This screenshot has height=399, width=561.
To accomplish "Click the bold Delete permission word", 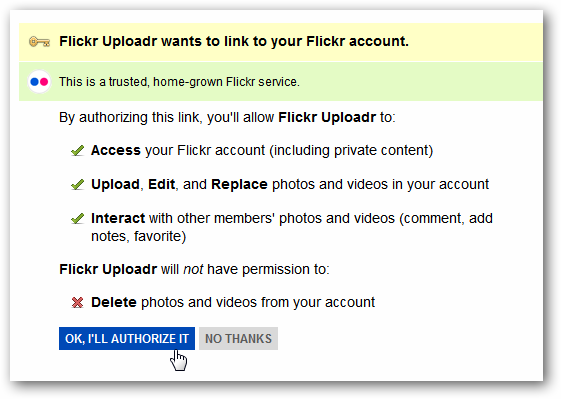I will tap(114, 303).
